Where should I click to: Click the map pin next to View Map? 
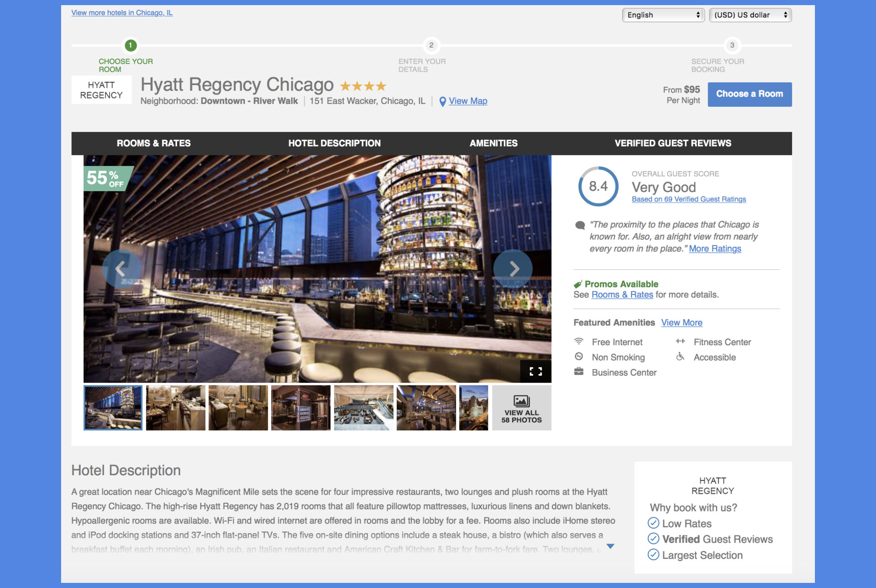click(442, 101)
